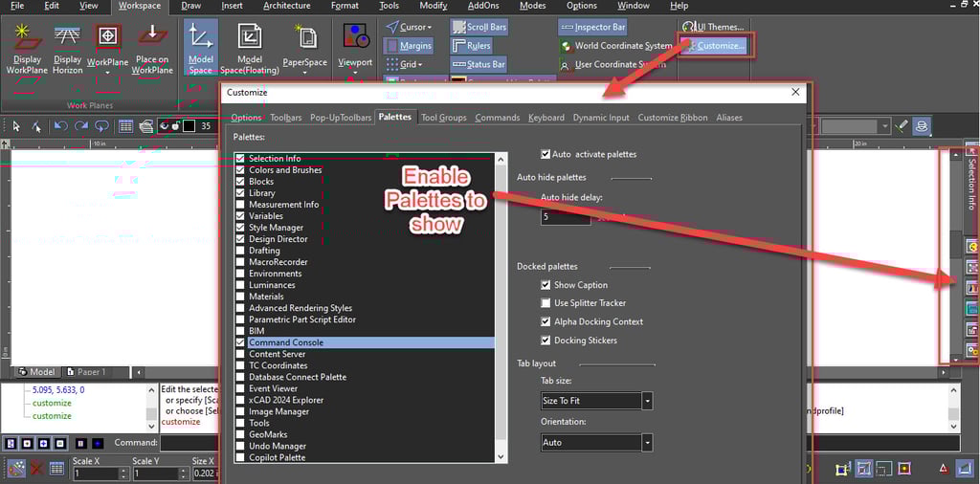The width and height of the screenshot is (980, 484).
Task: Toggle Show Caption checkbox
Action: 546,285
